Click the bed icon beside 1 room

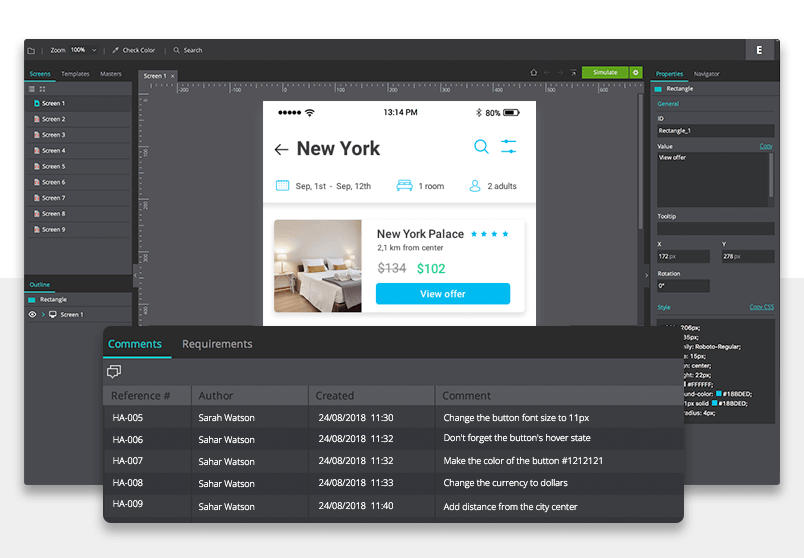pyautogui.click(x=405, y=186)
